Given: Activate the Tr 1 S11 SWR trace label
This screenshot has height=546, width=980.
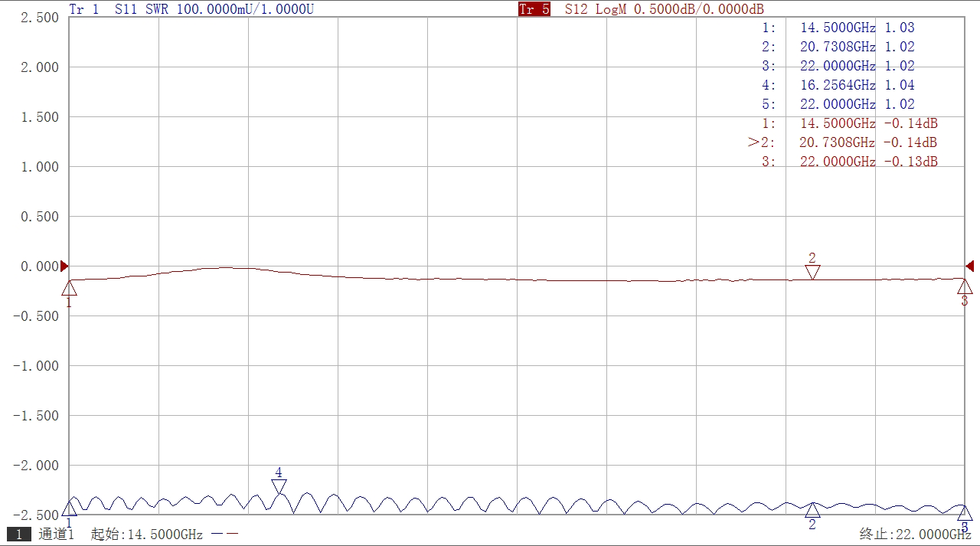Looking at the screenshot, I should tap(191, 9).
